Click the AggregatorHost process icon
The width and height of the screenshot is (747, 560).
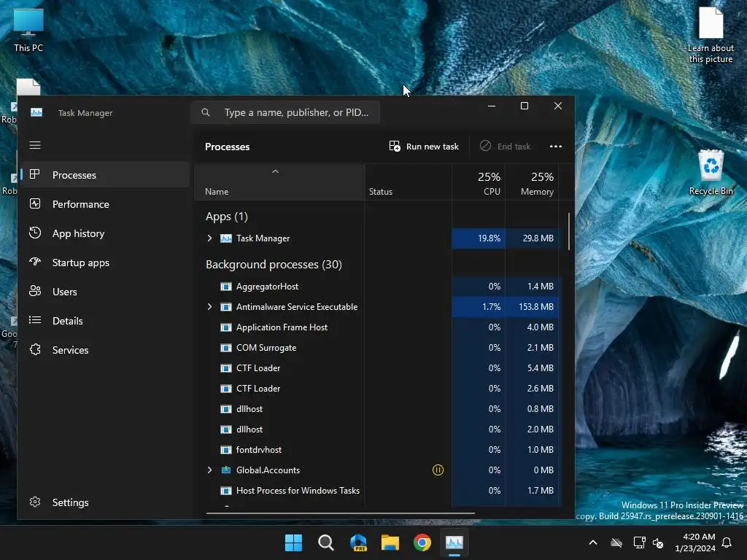(x=226, y=287)
